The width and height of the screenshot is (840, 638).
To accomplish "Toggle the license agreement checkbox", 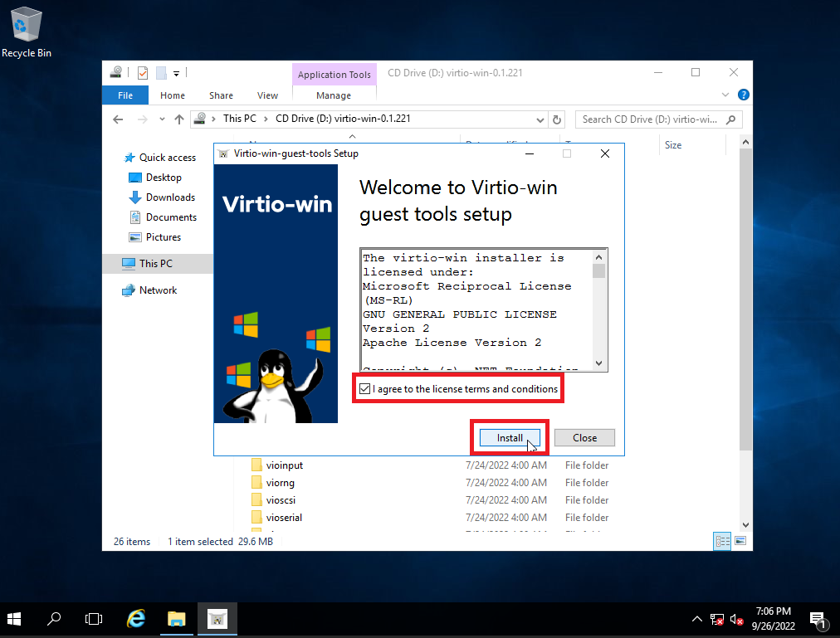I will coord(365,389).
